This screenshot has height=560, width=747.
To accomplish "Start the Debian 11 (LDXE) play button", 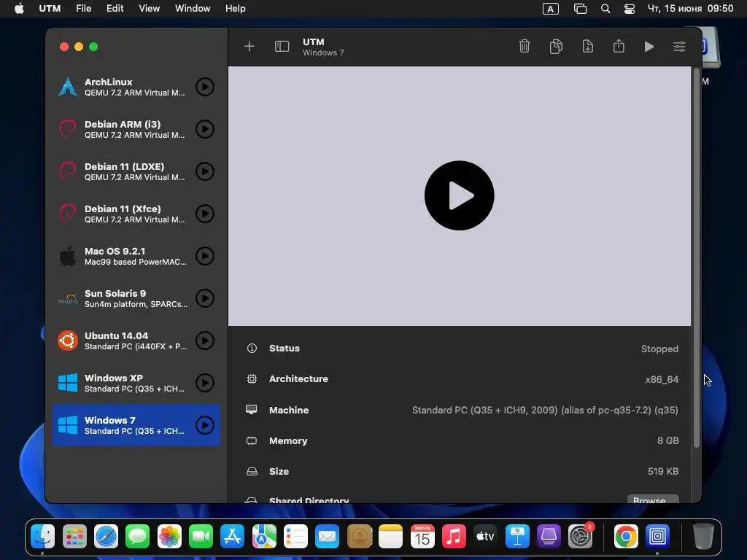I will pos(205,171).
